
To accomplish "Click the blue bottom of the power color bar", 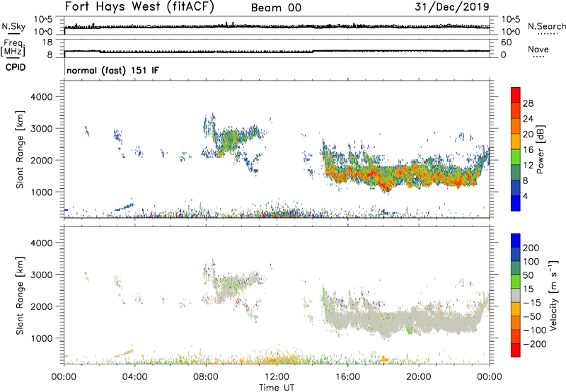I will click(x=516, y=203).
